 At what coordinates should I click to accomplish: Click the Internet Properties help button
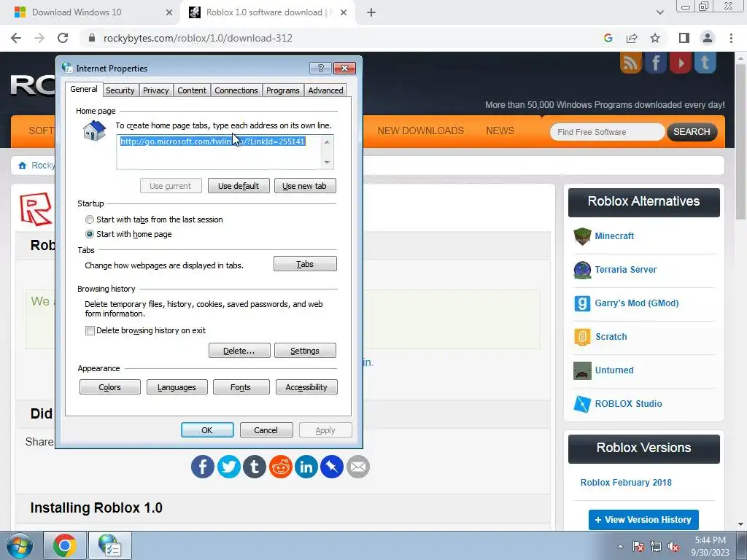point(321,68)
